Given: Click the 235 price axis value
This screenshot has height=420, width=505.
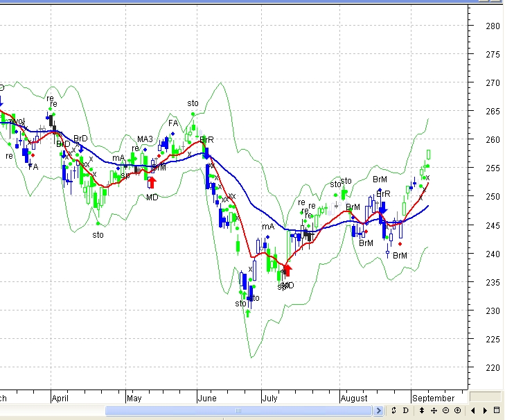Looking at the screenshot, I should click(x=493, y=282).
